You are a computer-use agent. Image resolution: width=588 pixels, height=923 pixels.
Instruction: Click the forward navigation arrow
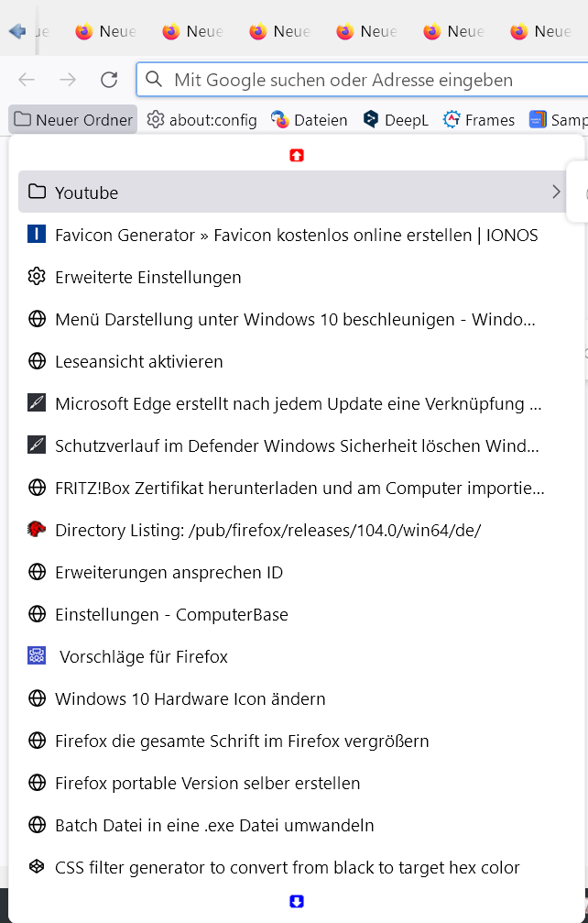68,80
